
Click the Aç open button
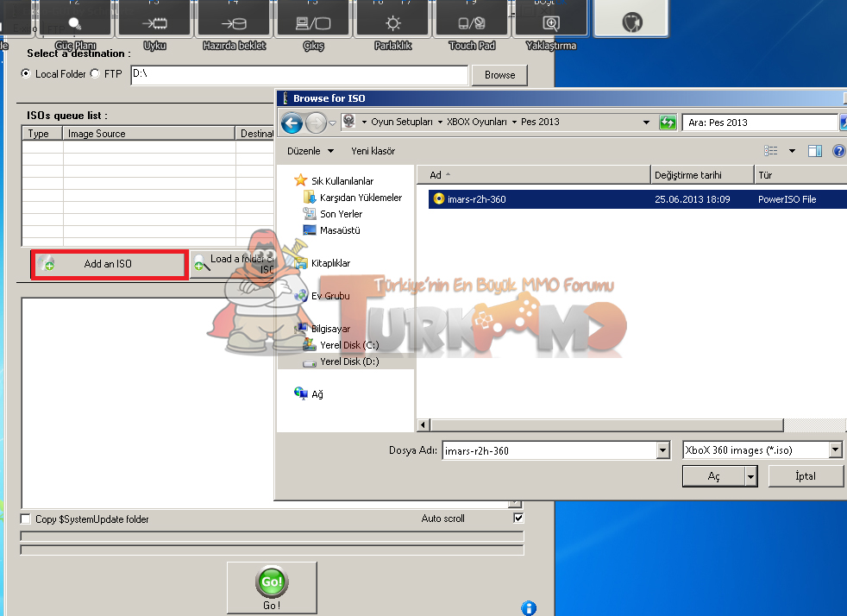tap(713, 476)
